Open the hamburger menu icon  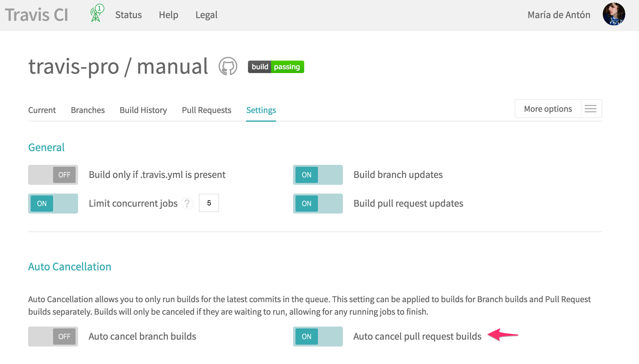point(591,109)
